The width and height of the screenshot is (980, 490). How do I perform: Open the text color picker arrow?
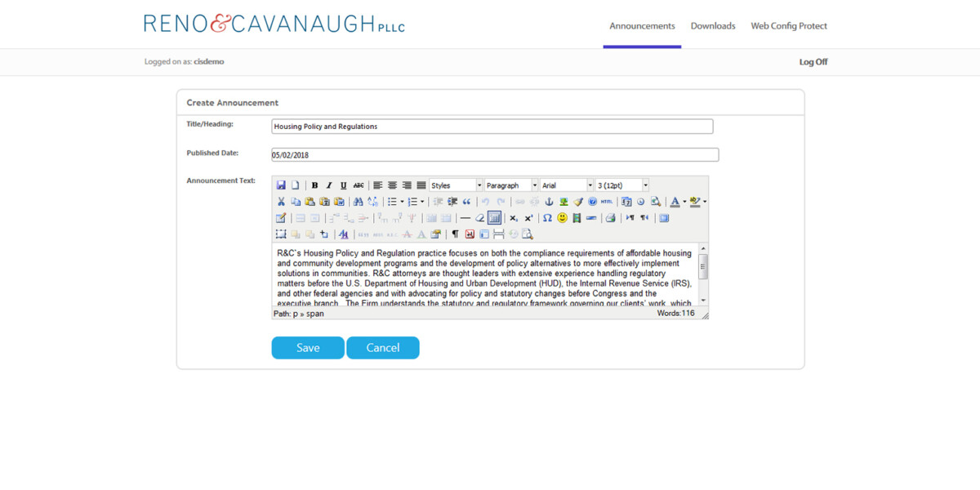click(x=684, y=202)
